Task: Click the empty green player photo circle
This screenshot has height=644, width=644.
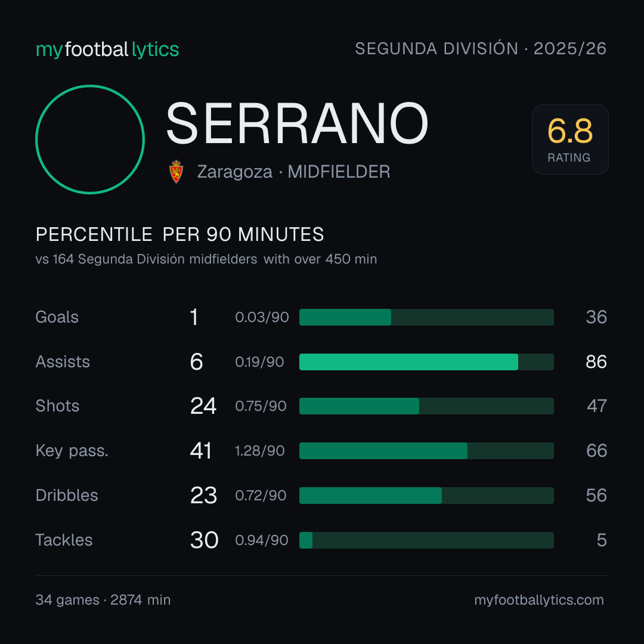Action: (90, 139)
